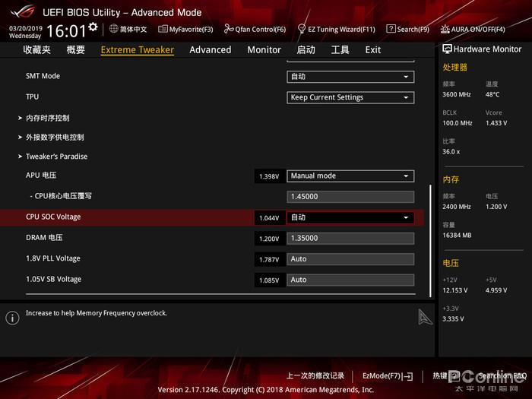Select the Extreme Tweaker tab
532x399 pixels.
point(138,50)
